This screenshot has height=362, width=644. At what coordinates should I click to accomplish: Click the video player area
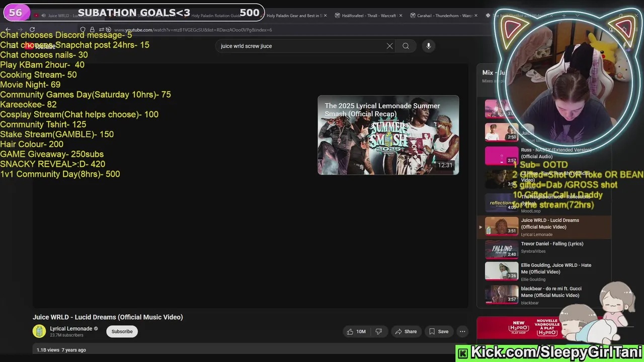click(x=250, y=185)
